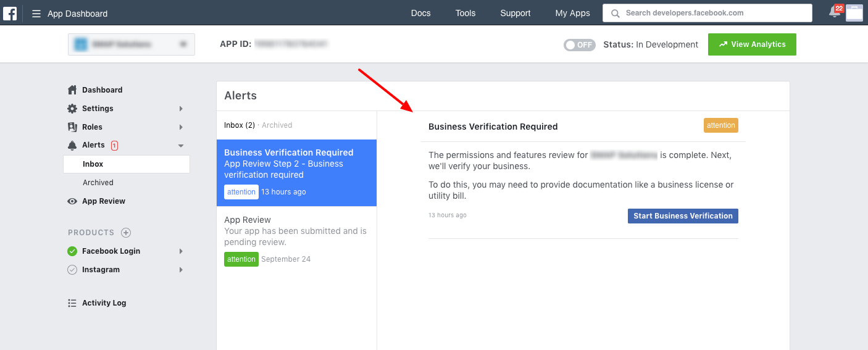The height and width of the screenshot is (350, 868).
Task: Click the Roles person-badge icon
Action: coord(72,127)
